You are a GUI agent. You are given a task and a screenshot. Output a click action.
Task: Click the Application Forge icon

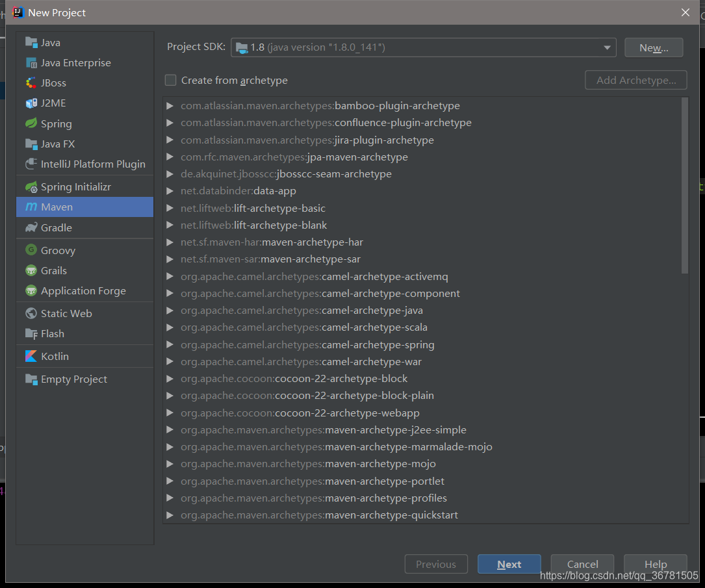31,290
